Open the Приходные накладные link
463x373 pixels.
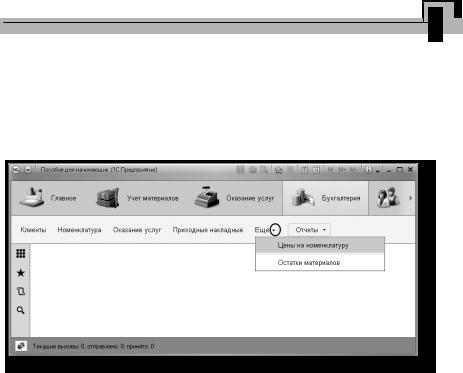point(208,230)
